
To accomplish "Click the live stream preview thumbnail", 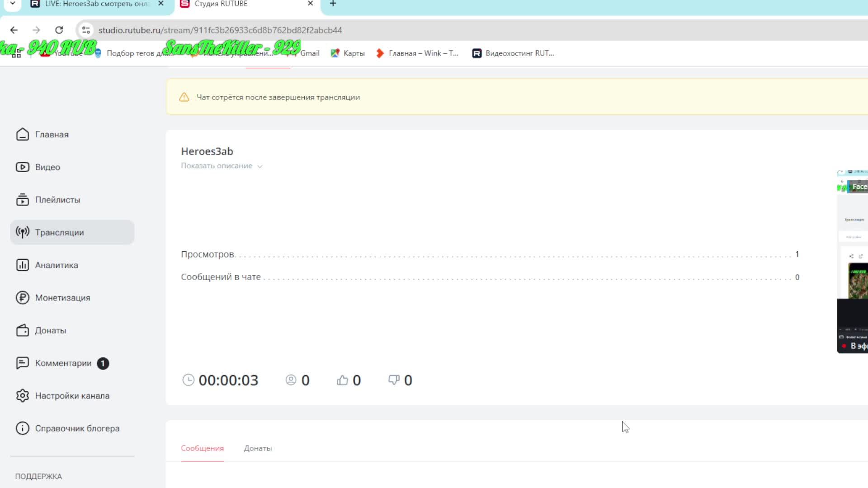I will 853,262.
